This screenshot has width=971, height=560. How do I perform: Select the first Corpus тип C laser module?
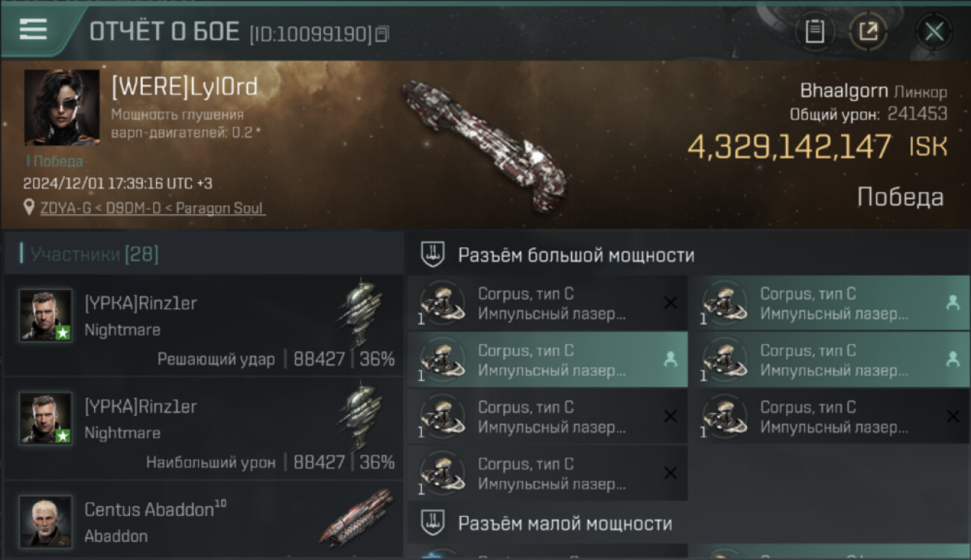(x=547, y=302)
